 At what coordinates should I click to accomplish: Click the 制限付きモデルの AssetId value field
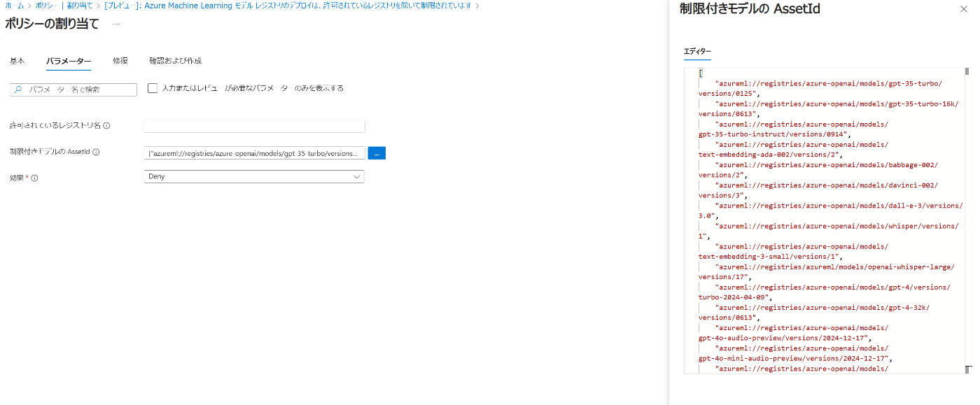(x=254, y=152)
